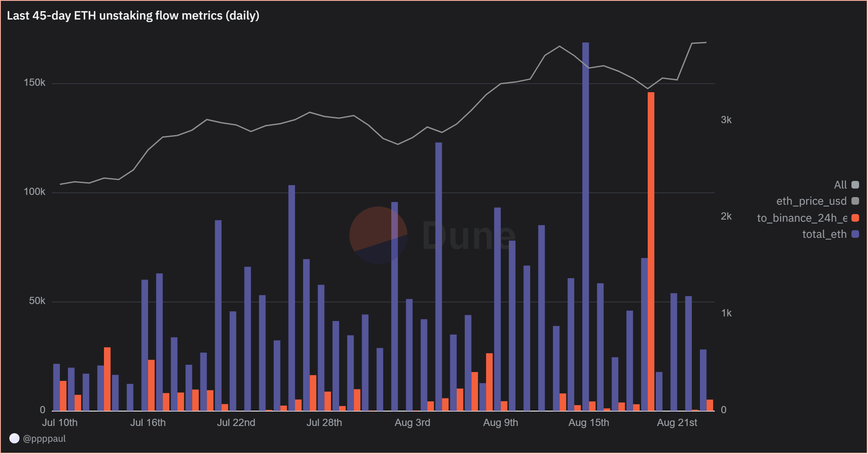Image resolution: width=868 pixels, height=454 pixels.
Task: Click the Jul 22nd x-axis label
Action: (236, 423)
